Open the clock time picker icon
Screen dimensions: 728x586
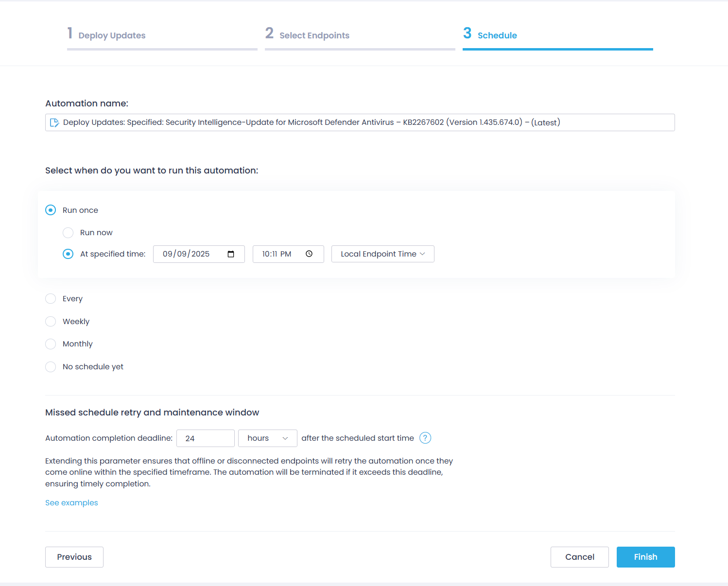coord(309,254)
